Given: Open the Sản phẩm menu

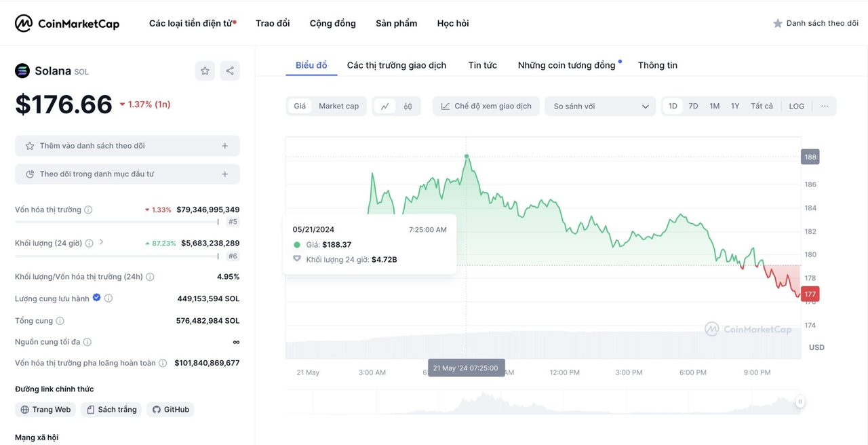Looking at the screenshot, I should tap(397, 23).
